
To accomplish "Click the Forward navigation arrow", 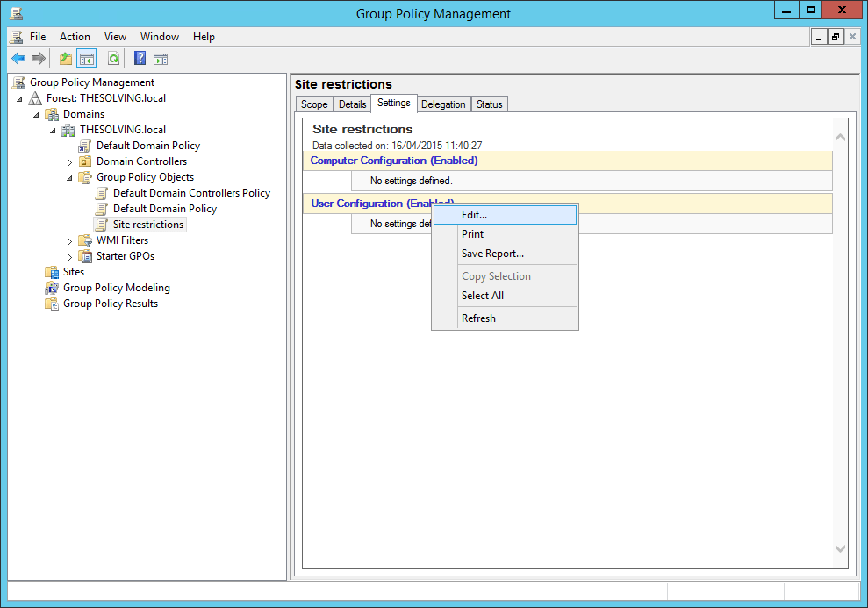I will pyautogui.click(x=38, y=58).
